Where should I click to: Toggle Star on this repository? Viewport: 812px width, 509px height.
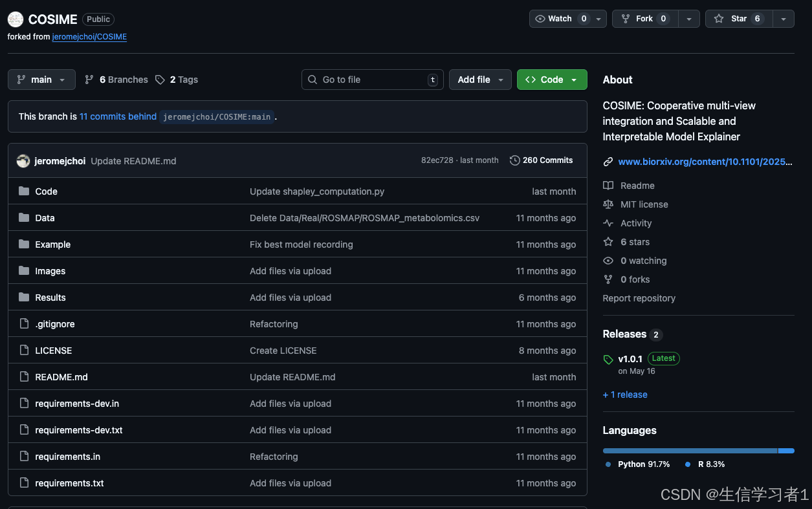coord(739,19)
